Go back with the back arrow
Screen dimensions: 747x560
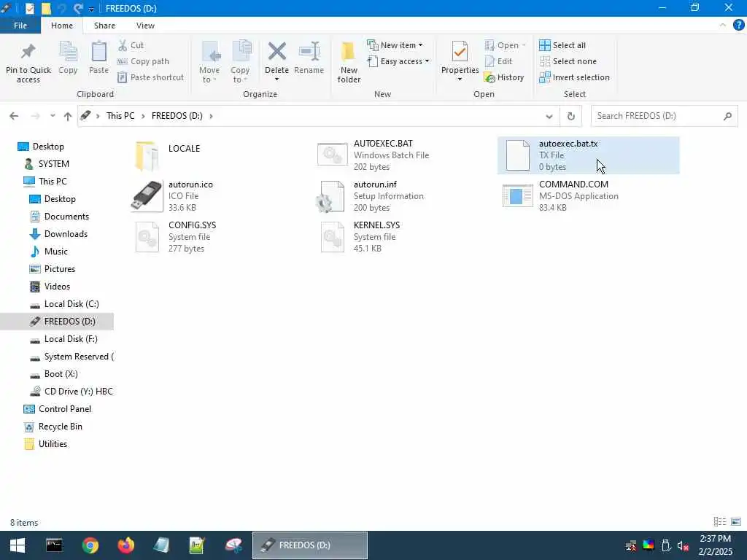[x=14, y=116]
